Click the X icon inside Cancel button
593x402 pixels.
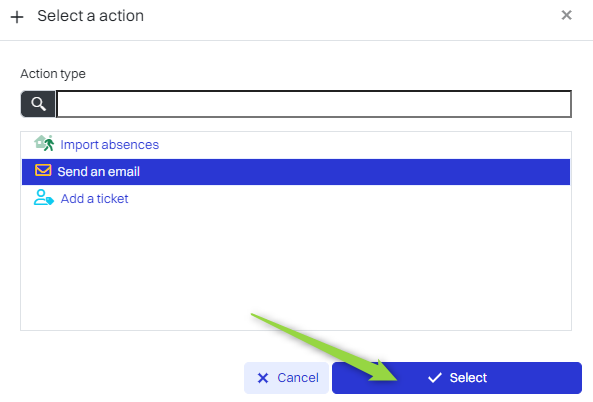tap(263, 378)
